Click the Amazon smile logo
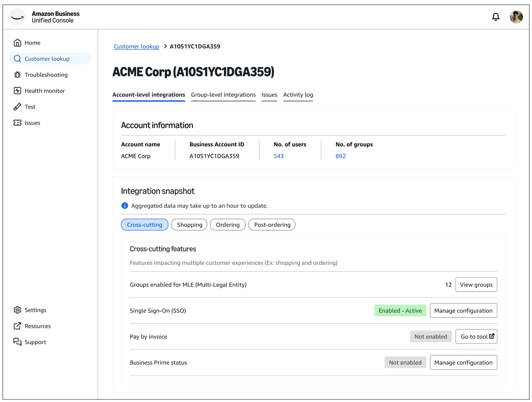532x402 pixels. 17,17
